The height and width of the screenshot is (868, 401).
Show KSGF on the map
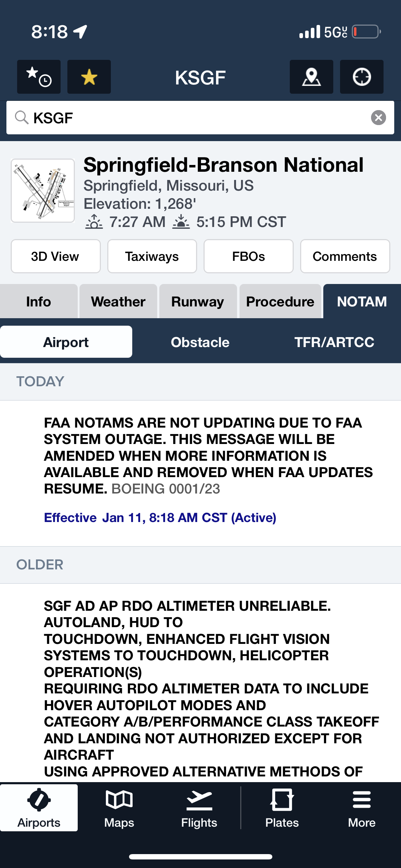point(311,77)
